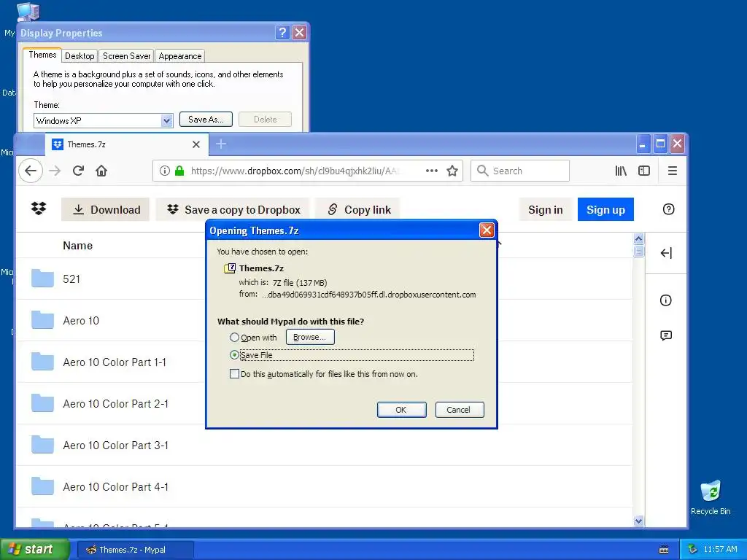Open the Windows Start menu

click(35, 549)
